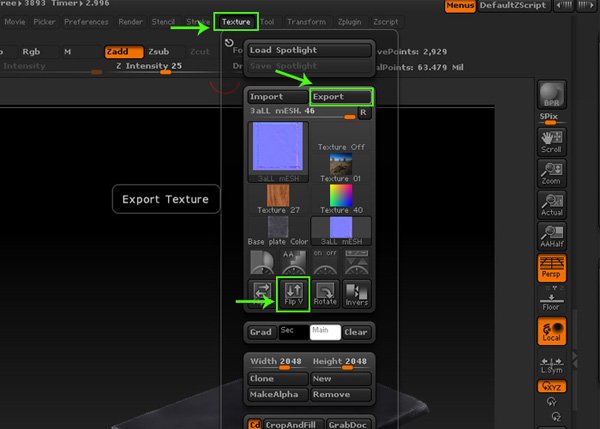Click the Remove texture button

(341, 394)
